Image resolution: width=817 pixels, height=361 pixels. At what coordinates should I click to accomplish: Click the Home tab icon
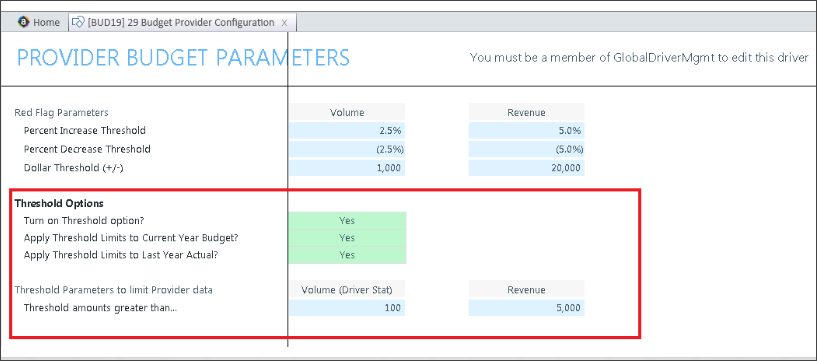point(23,22)
